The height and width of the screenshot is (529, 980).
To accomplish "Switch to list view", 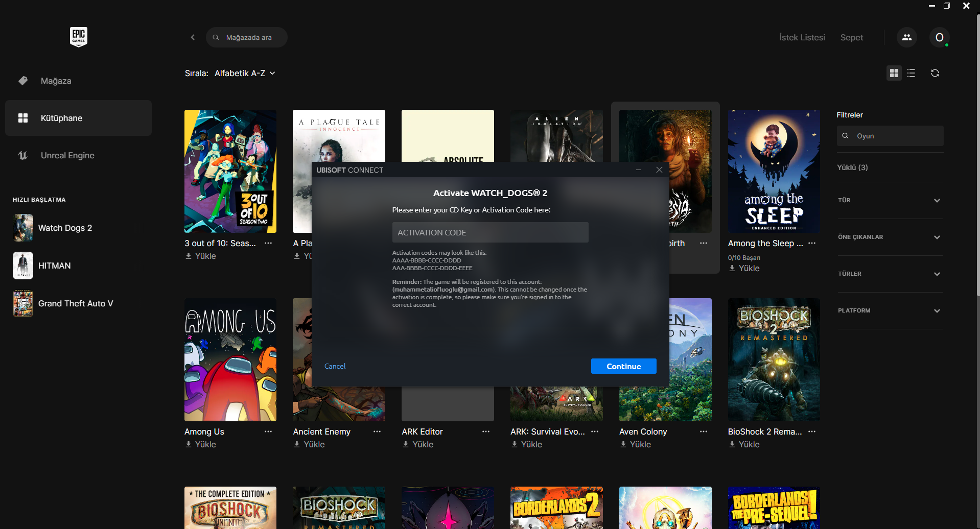I will 911,73.
